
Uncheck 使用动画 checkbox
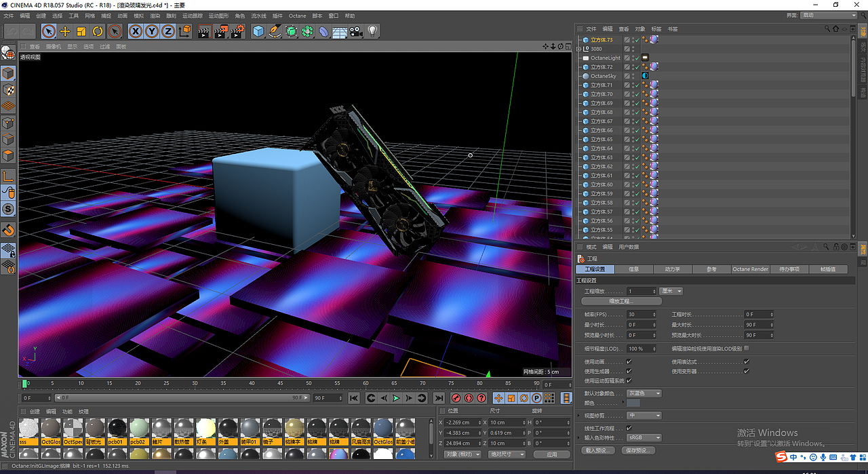[629, 361]
